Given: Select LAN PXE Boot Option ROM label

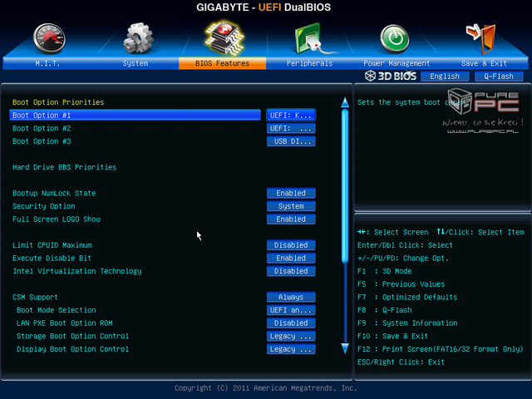Looking at the screenshot, I should click(x=65, y=323).
